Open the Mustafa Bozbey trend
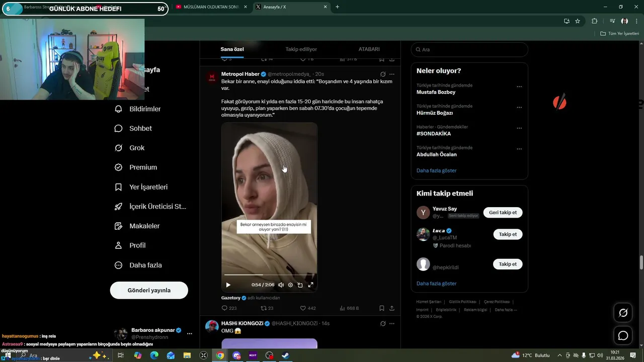The image size is (644, 362). (436, 93)
